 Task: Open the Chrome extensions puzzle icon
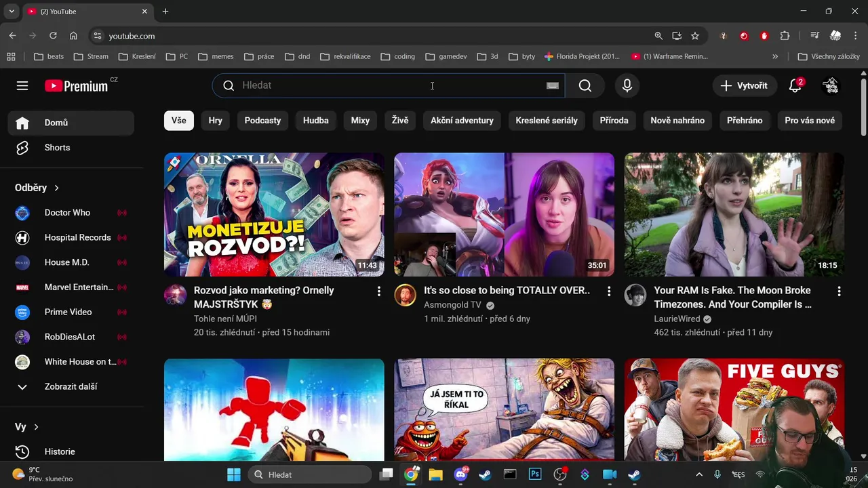(x=785, y=36)
